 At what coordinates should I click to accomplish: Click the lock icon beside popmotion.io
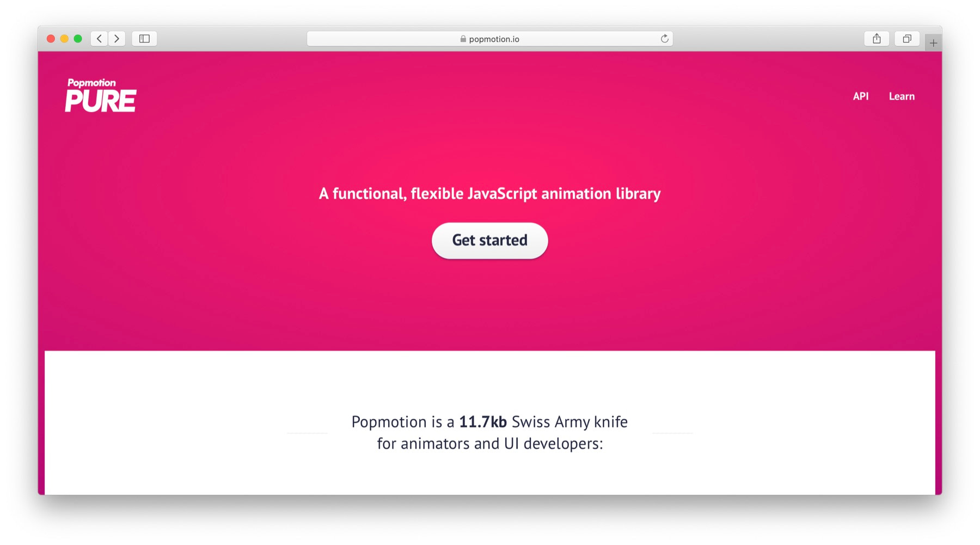(x=463, y=39)
